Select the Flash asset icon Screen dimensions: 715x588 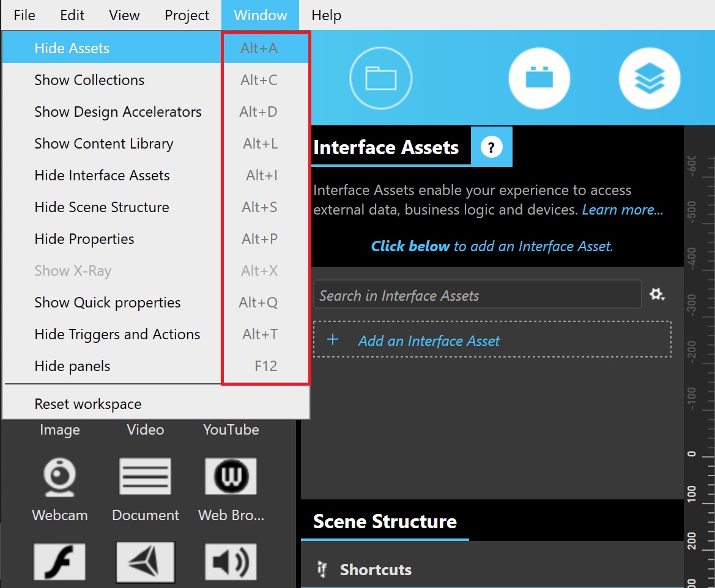click(59, 562)
